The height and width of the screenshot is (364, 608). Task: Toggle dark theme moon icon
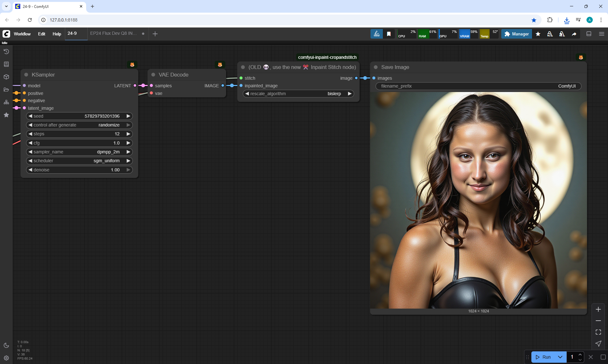[x=6, y=345]
